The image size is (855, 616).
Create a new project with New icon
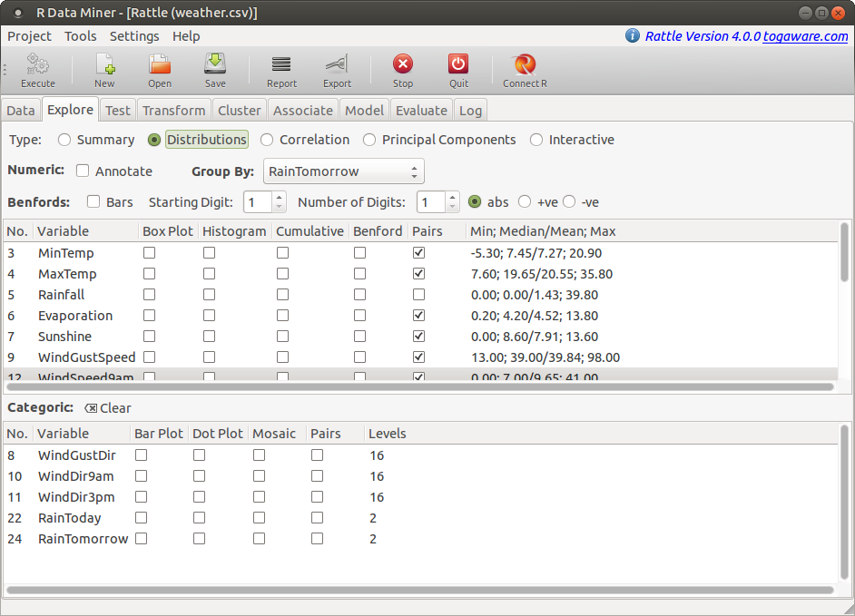point(104,65)
